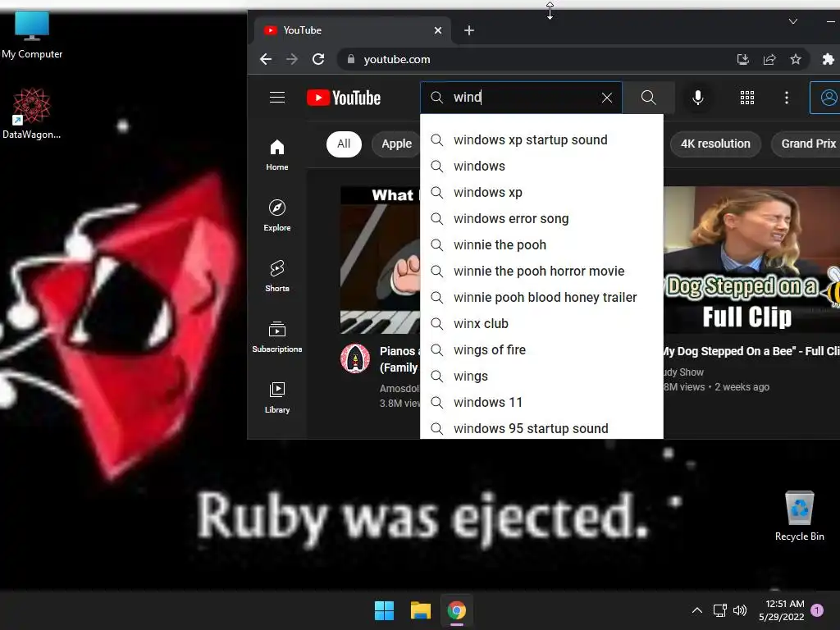The image size is (840, 630).
Task: Open a new browser tab
Action: click(468, 30)
